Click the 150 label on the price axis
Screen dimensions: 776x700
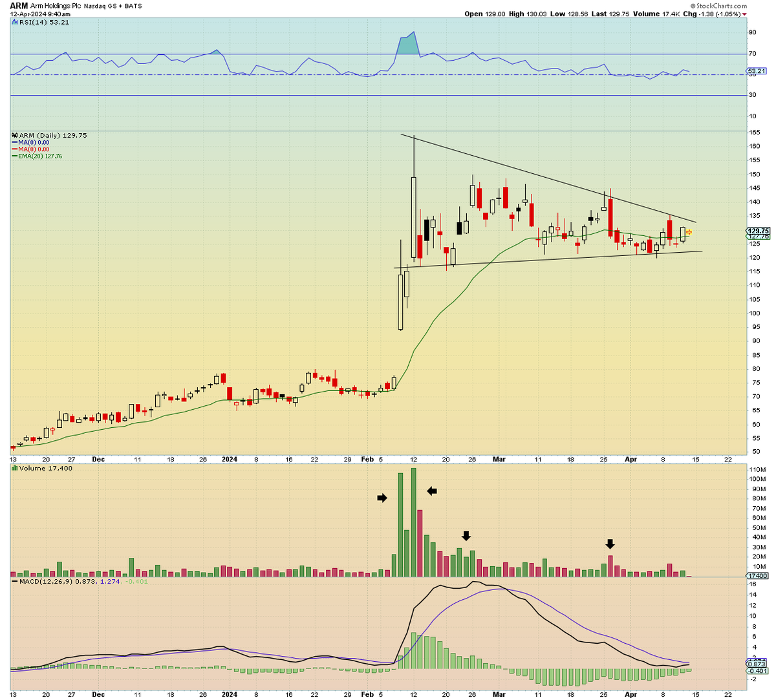pos(753,174)
